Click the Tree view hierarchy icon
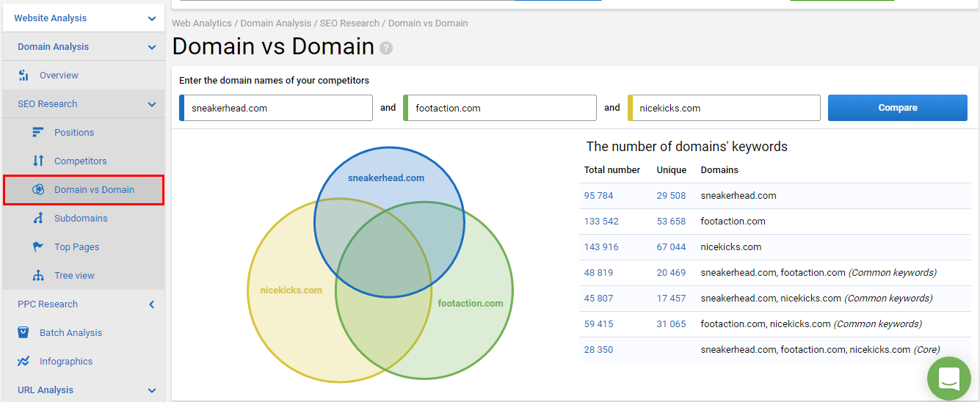Viewport: 980px width, 402px height. [x=38, y=275]
